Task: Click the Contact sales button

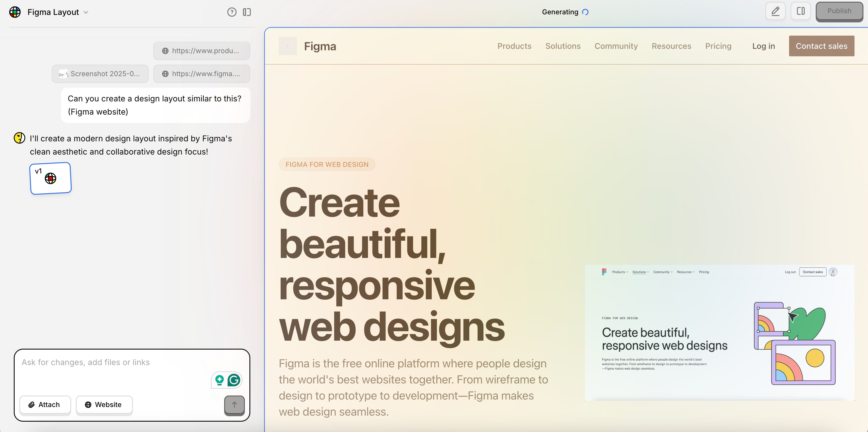Action: (821, 46)
